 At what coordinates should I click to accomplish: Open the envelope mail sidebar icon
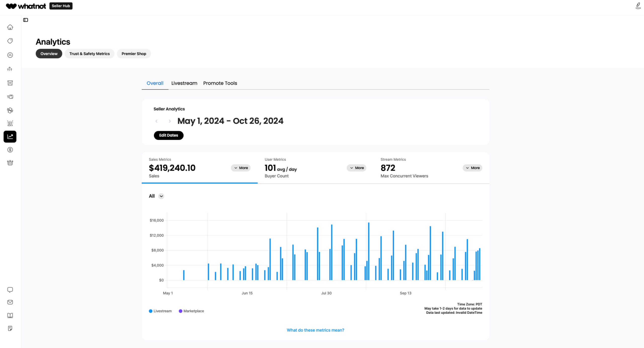click(10, 302)
